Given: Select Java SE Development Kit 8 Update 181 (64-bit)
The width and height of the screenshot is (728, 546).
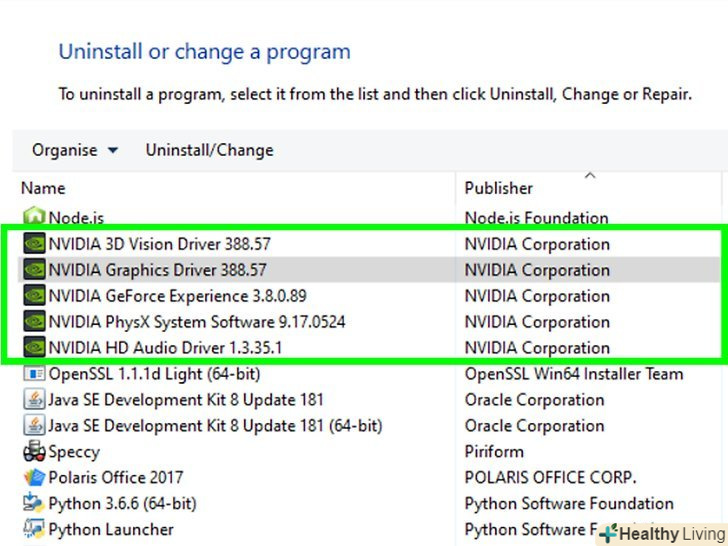Looking at the screenshot, I should (x=215, y=426).
